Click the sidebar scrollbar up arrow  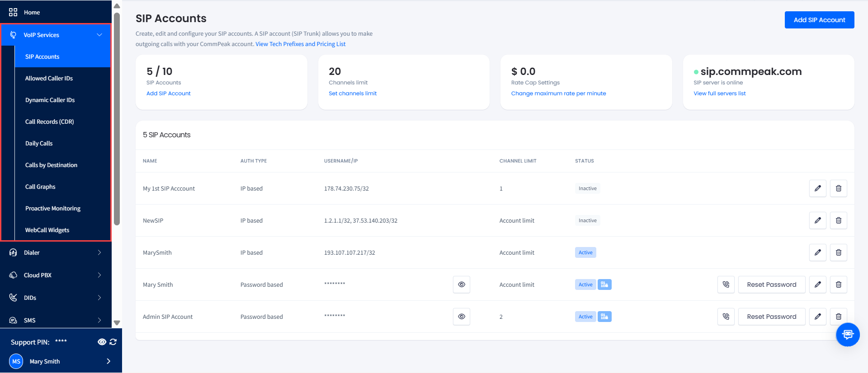(x=117, y=6)
